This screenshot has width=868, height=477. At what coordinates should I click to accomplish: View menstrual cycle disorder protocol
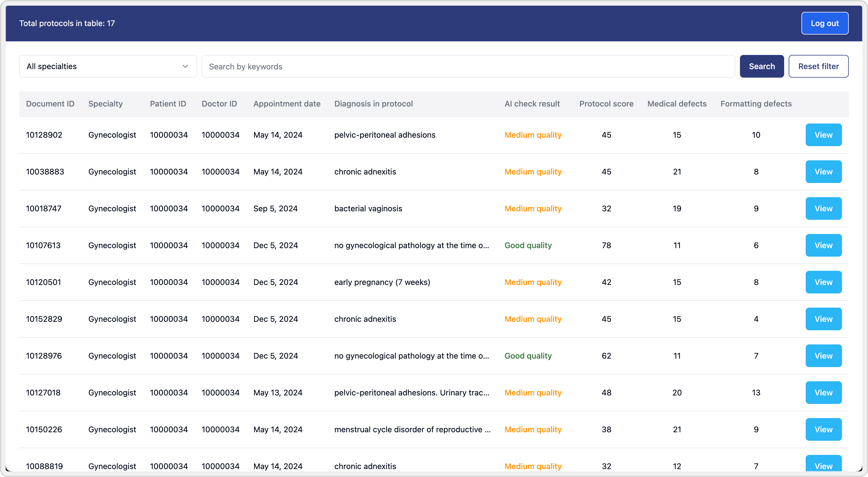coord(823,429)
